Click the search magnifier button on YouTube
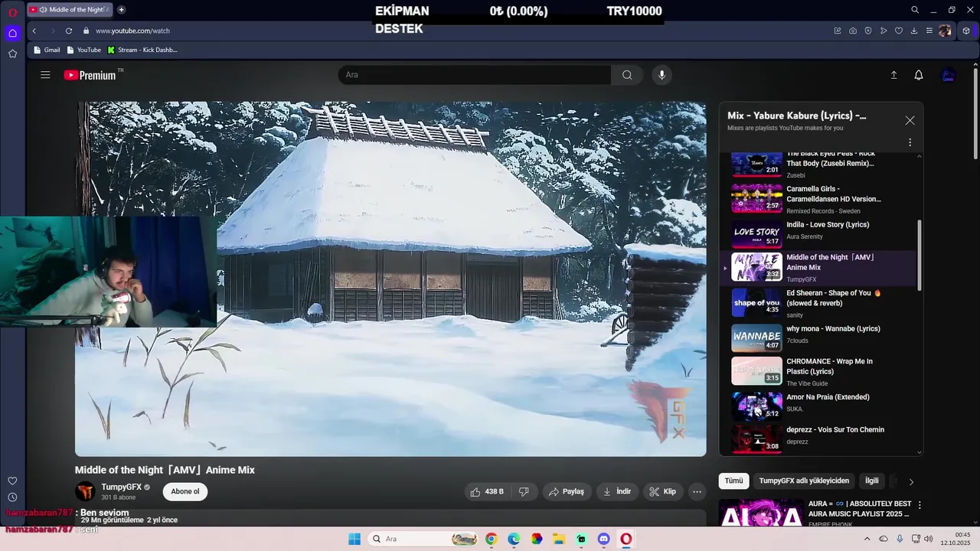This screenshot has height=551, width=980. 627,75
